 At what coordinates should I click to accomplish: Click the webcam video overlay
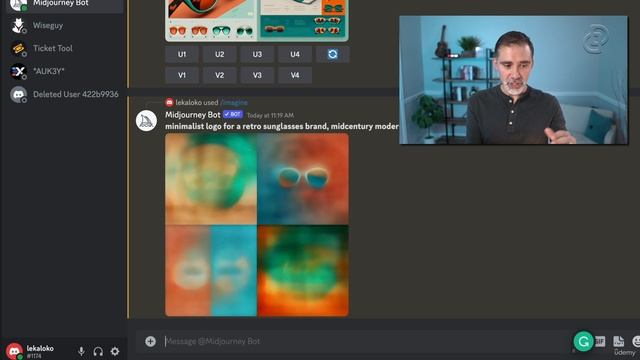coord(513,80)
